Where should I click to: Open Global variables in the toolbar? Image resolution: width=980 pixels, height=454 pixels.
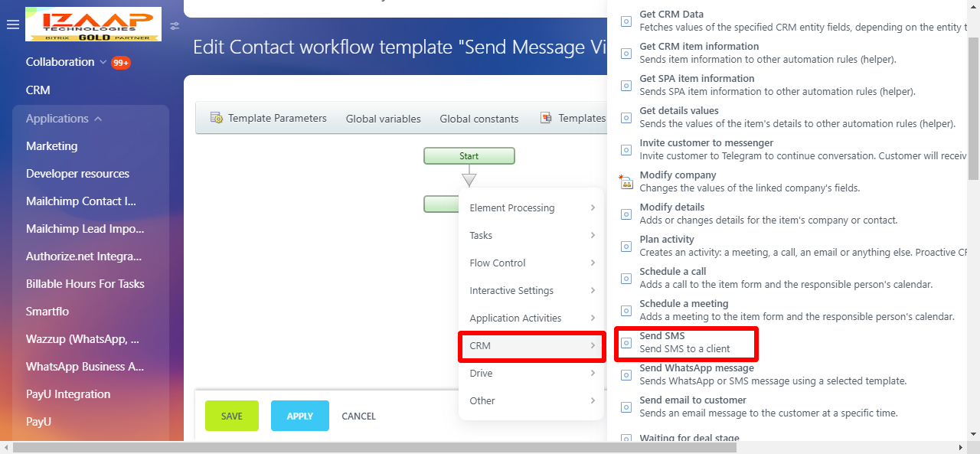(383, 119)
